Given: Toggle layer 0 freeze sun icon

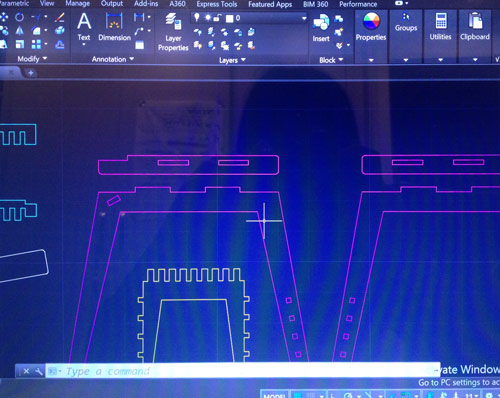Looking at the screenshot, I should 208,17.
